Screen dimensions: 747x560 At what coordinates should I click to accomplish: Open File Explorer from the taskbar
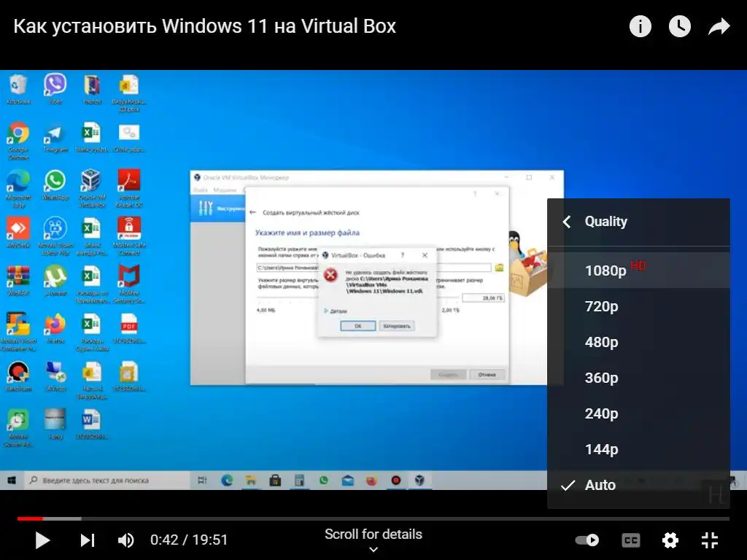click(251, 481)
